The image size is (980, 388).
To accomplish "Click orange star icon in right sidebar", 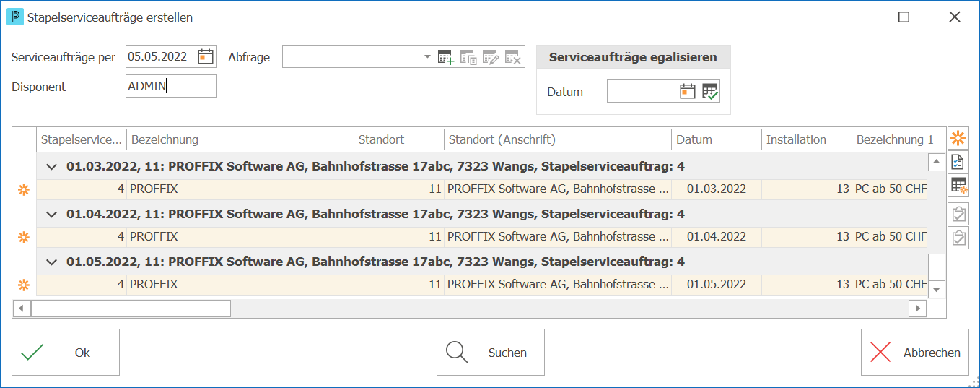I will [x=958, y=138].
